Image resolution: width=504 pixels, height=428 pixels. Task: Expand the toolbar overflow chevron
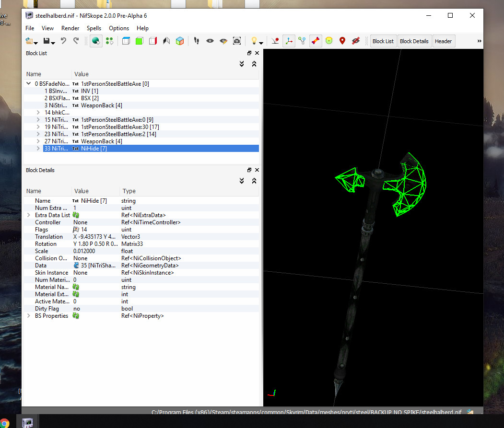pyautogui.click(x=479, y=41)
